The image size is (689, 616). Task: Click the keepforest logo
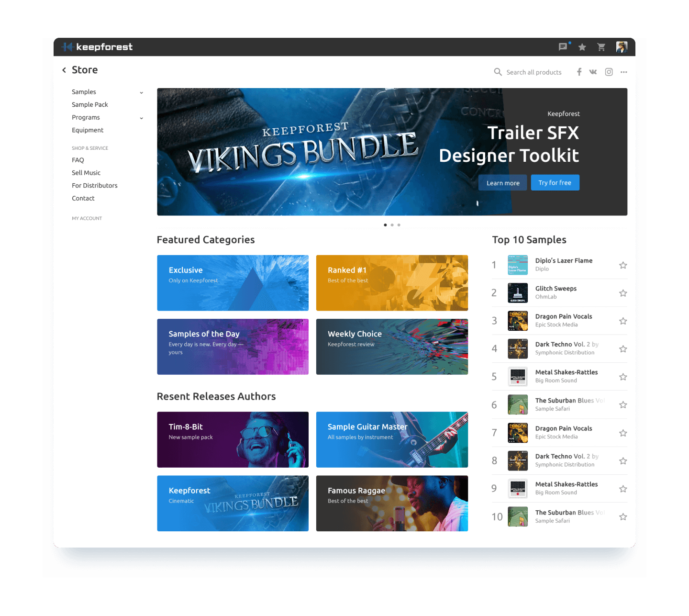pyautogui.click(x=97, y=47)
